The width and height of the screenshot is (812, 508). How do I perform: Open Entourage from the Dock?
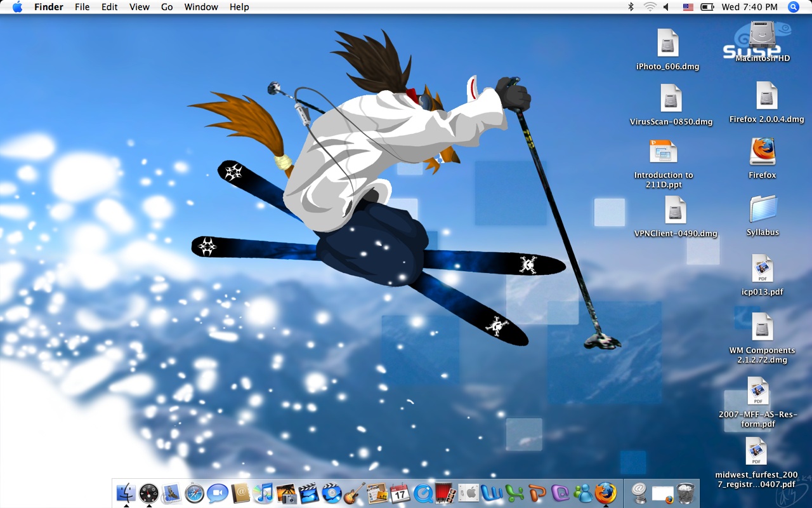point(560,493)
